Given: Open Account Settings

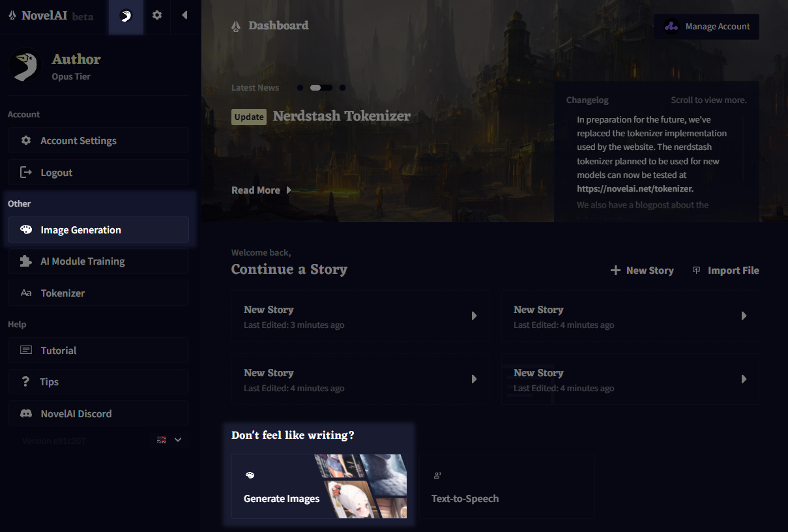Looking at the screenshot, I should [98, 140].
